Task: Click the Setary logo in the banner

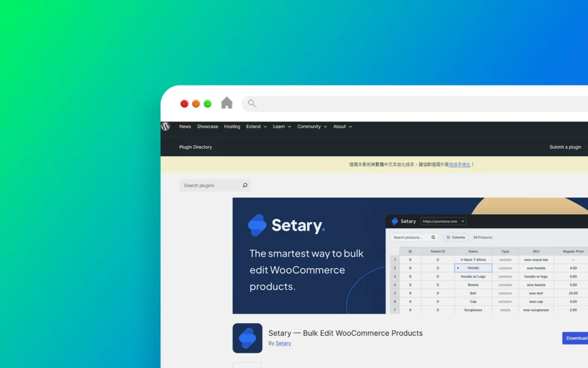Action: tap(286, 225)
